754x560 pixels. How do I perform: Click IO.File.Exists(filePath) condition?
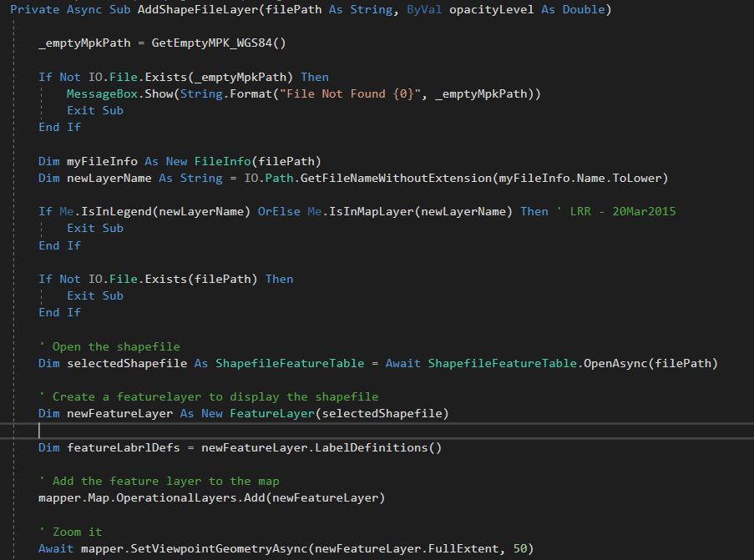(173, 279)
